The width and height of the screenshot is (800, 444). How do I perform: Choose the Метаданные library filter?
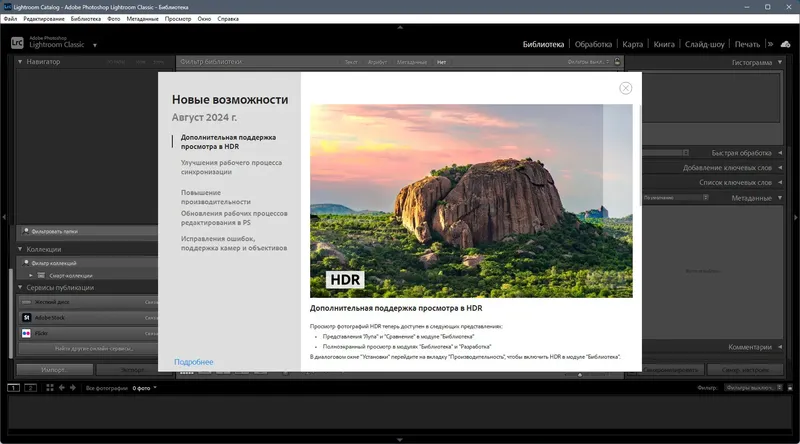tap(412, 62)
